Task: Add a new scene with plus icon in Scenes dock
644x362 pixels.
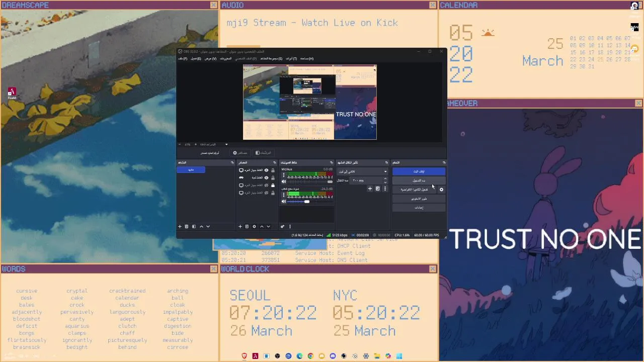Action: click(x=180, y=226)
